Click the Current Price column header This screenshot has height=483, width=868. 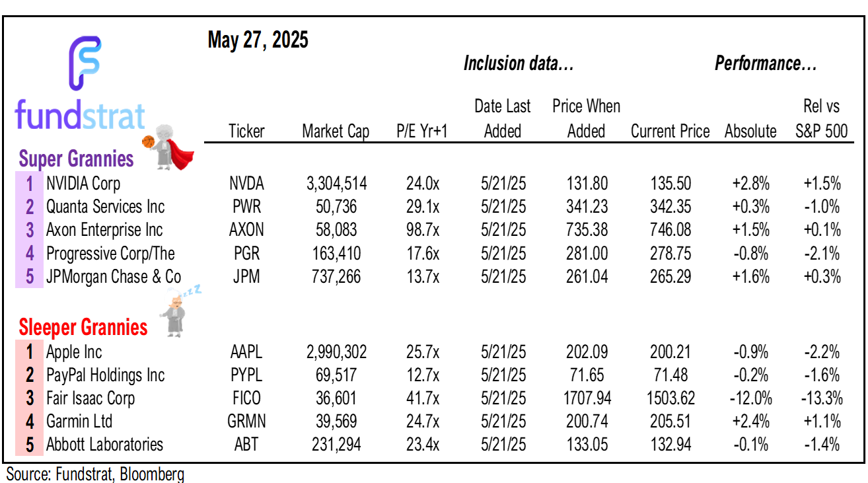pyautogui.click(x=670, y=131)
